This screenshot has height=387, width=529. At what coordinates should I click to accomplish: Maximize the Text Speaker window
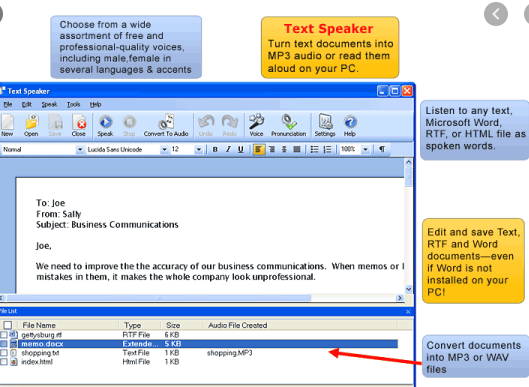coord(395,91)
